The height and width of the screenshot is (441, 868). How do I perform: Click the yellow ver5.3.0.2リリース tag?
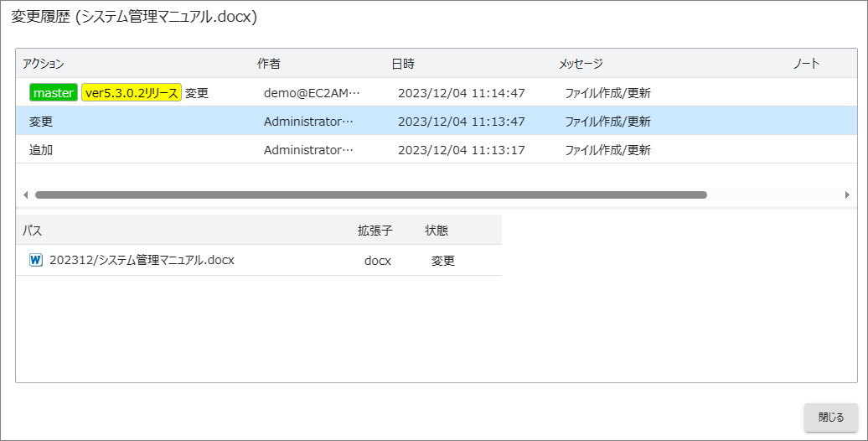[132, 93]
